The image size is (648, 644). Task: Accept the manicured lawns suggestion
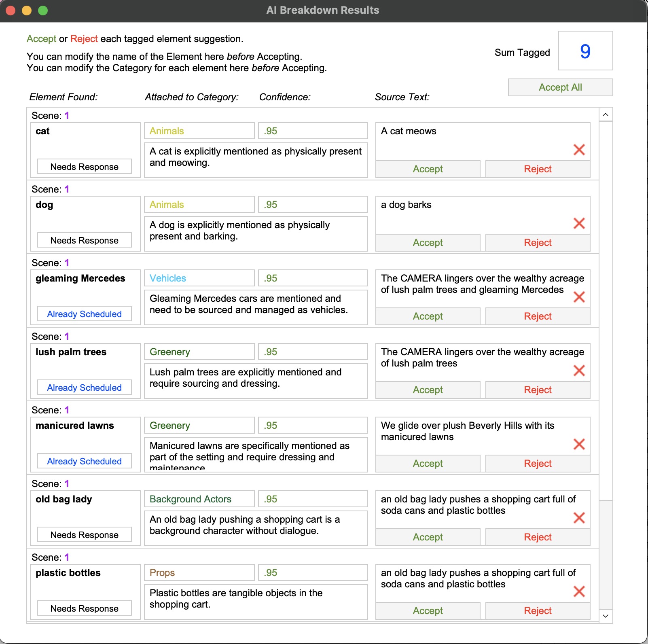(x=428, y=464)
